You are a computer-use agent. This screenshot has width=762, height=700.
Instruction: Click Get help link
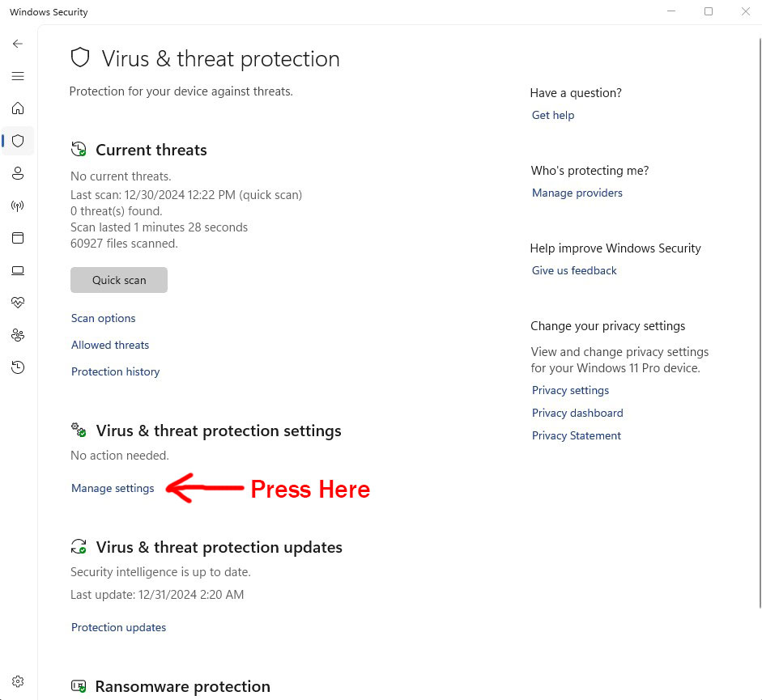(x=553, y=115)
